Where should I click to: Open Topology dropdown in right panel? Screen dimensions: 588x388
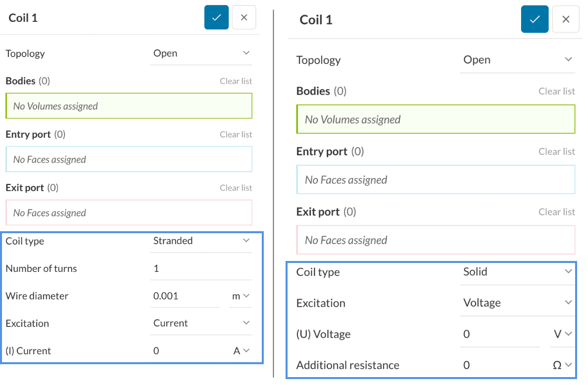[x=517, y=60]
